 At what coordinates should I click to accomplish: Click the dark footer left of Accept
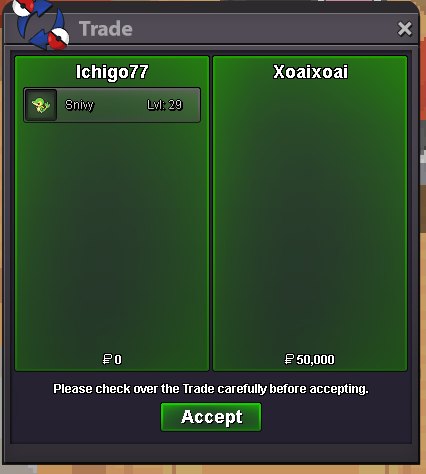click(x=83, y=418)
